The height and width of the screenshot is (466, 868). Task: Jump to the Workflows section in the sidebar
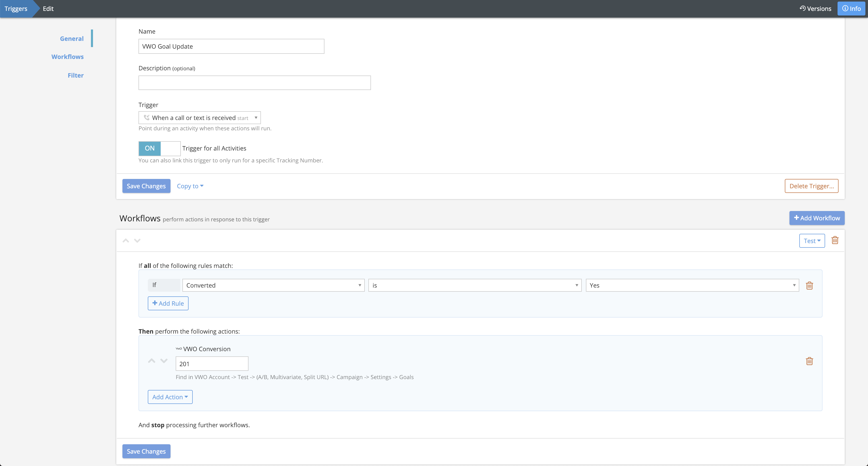[x=67, y=57]
